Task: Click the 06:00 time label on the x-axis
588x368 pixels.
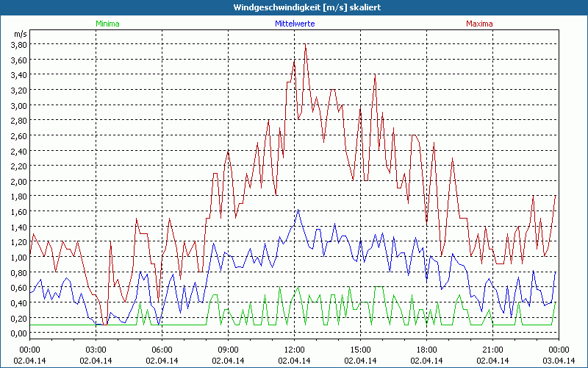Action: click(x=162, y=350)
